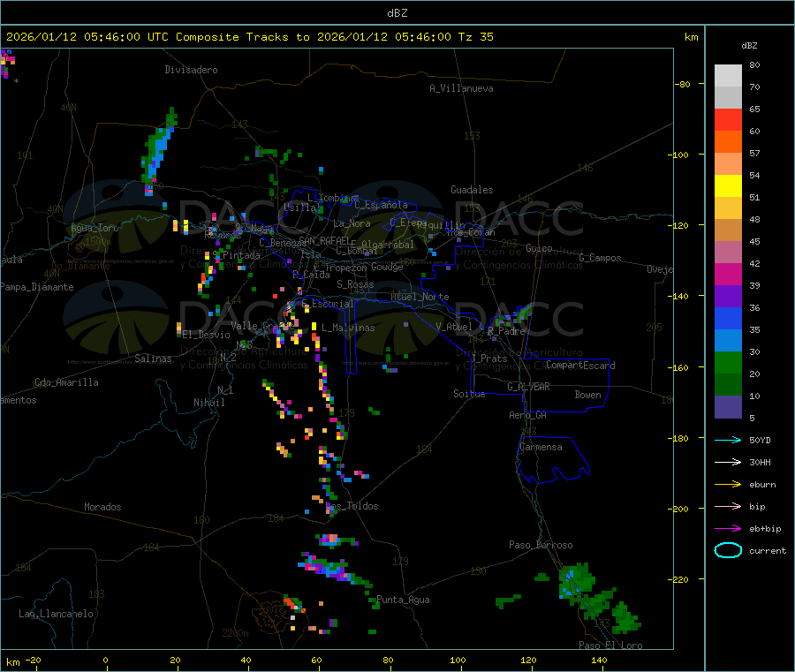The height and width of the screenshot is (672, 795).
Task: Click the 'Aero_GA' map label
Action: 528,415
